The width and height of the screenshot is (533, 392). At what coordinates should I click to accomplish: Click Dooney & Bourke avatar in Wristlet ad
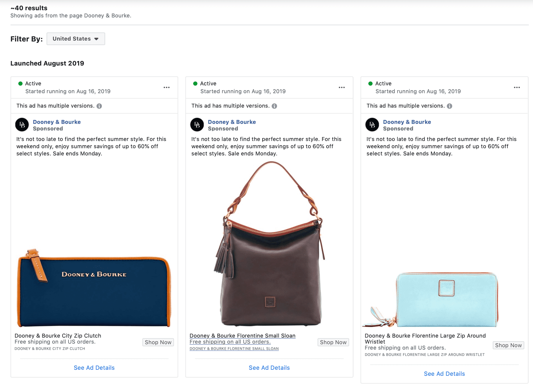point(372,125)
